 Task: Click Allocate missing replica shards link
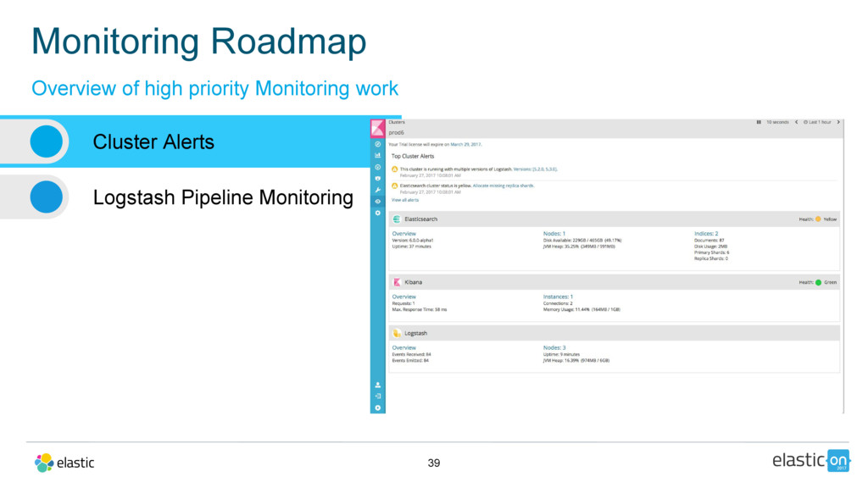click(x=504, y=186)
